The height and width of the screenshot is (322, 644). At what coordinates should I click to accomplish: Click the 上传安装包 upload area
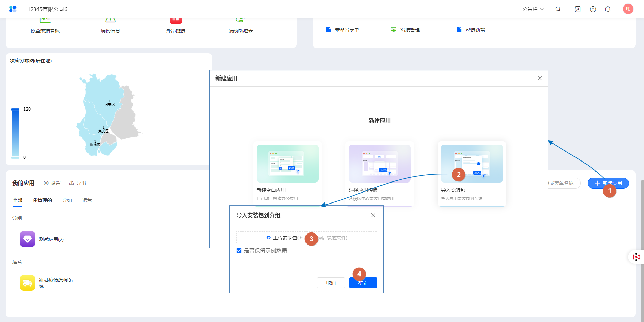click(x=307, y=238)
